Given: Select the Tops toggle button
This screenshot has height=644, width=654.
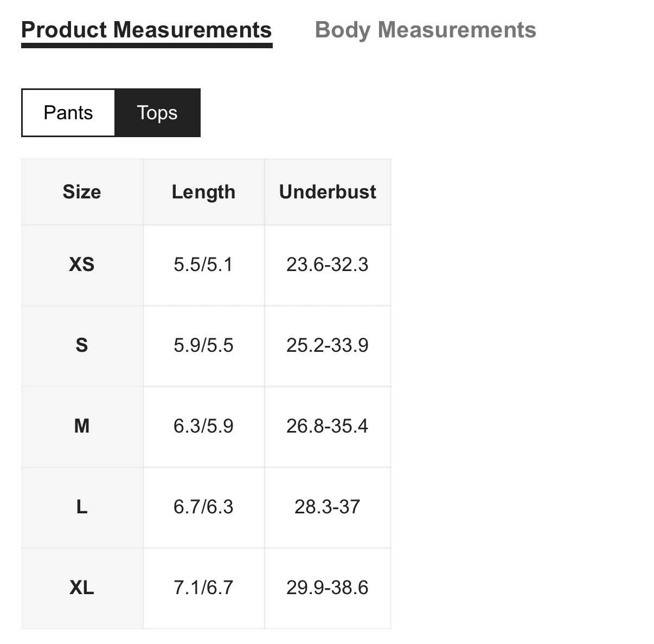Looking at the screenshot, I should (x=157, y=113).
